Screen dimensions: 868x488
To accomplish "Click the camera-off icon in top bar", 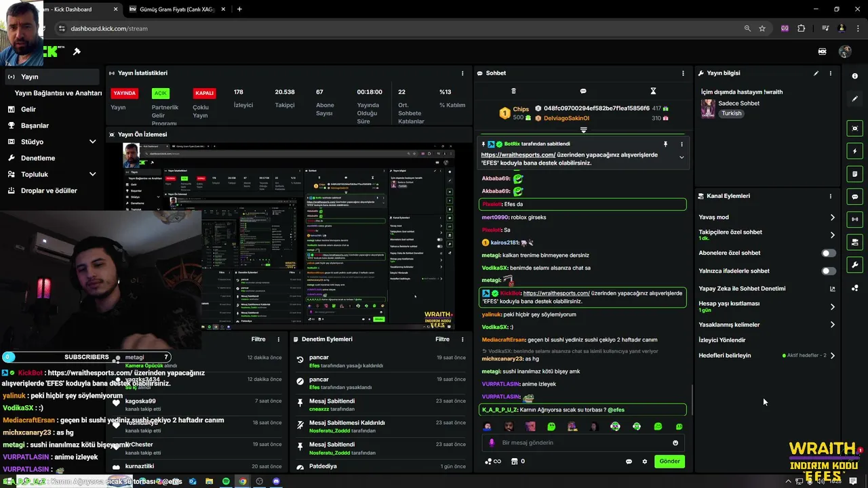I will [823, 52].
